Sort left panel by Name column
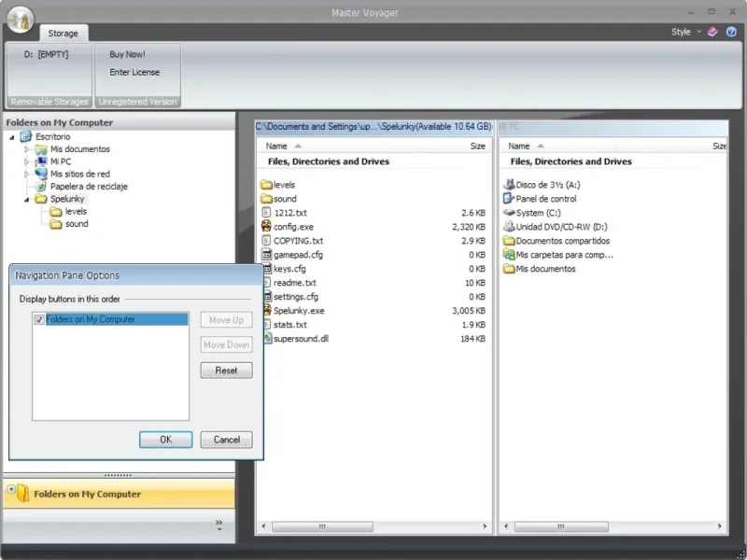Viewport: 747px width, 560px height. [x=276, y=147]
